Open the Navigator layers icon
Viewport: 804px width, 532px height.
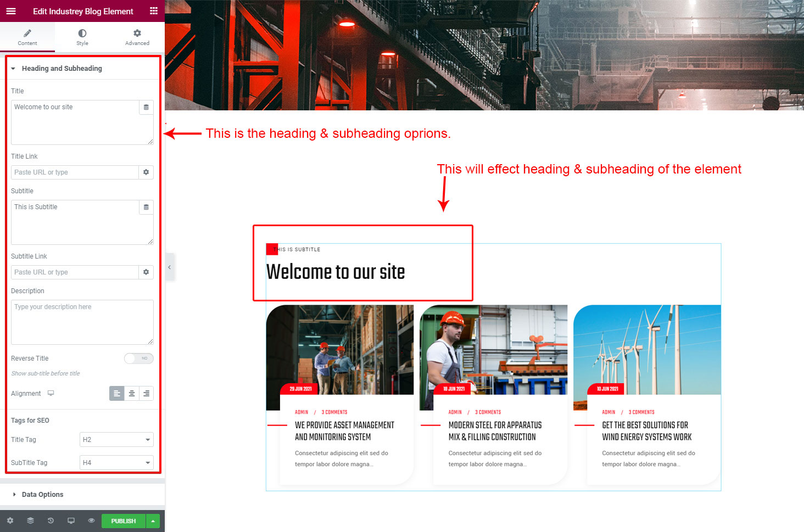[30, 520]
